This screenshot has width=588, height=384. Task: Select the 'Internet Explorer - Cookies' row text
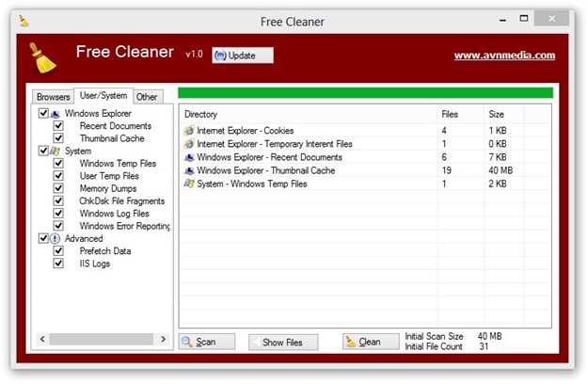tap(246, 131)
